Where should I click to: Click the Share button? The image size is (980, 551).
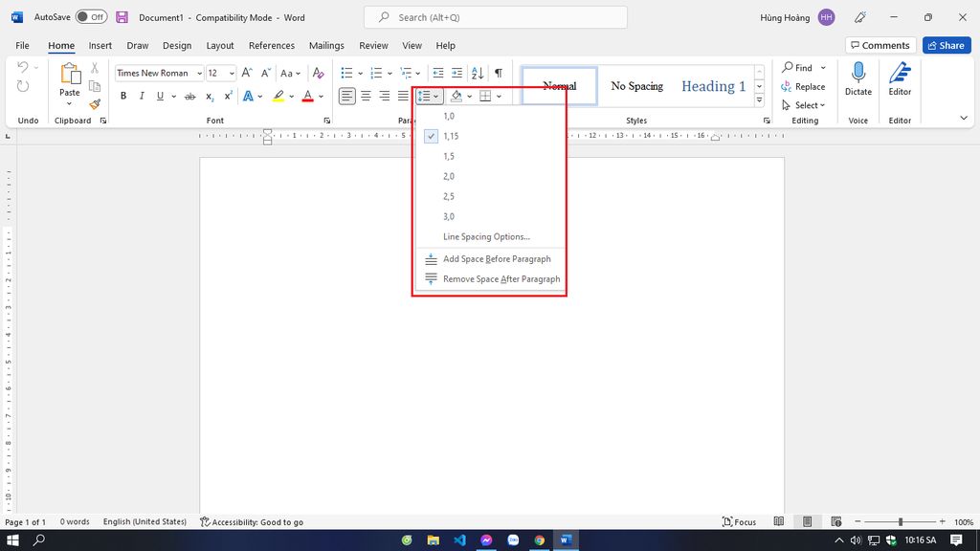[947, 46]
